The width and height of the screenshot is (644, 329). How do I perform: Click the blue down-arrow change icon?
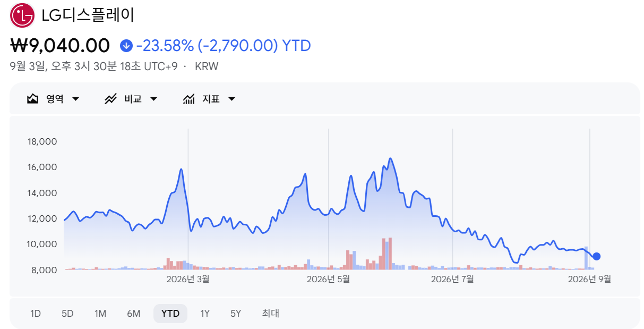126,46
